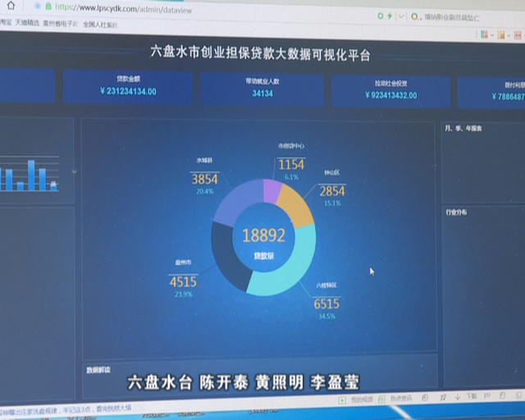
Task: Click the lightning speed-mode icon
Action: (388, 15)
